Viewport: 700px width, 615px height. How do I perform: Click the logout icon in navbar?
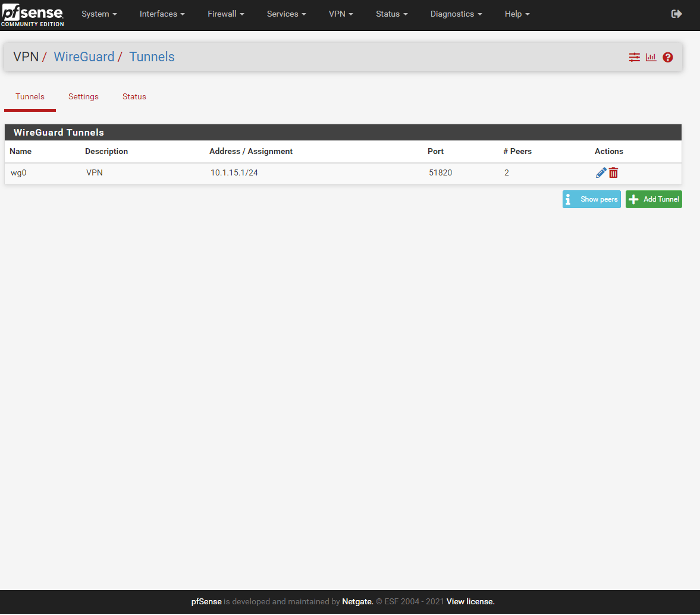click(x=676, y=14)
